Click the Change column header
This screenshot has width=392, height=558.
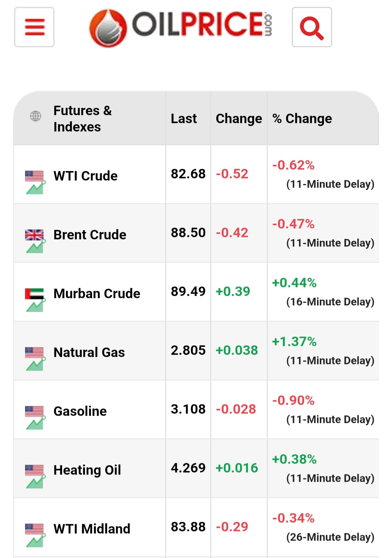click(239, 119)
